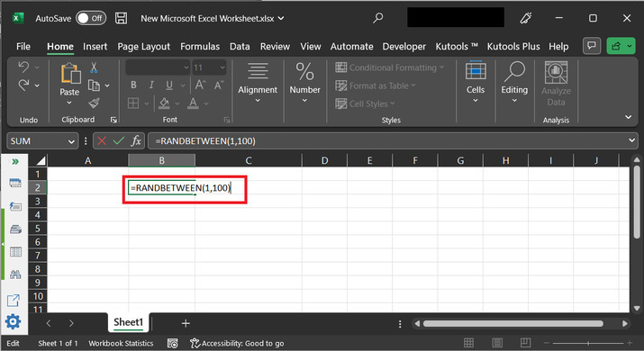Viewport: 644px width, 351px height.
Task: Open the Name Box dropdown arrow
Action: point(71,141)
